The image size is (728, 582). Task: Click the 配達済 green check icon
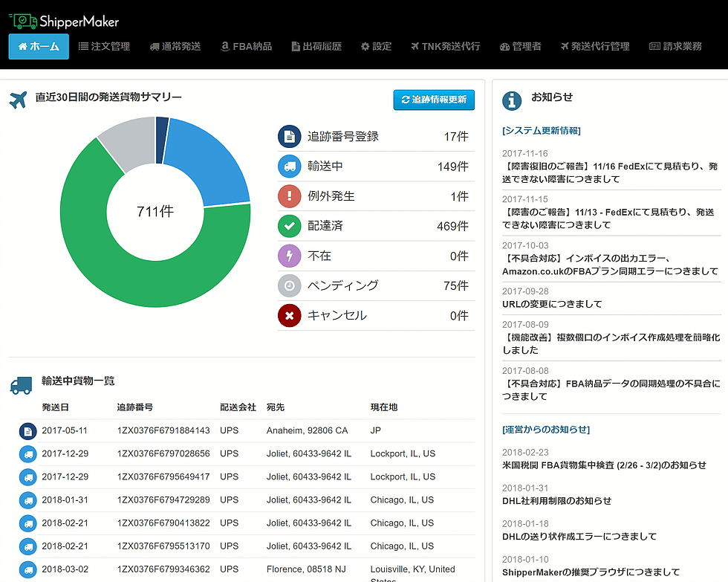(289, 226)
